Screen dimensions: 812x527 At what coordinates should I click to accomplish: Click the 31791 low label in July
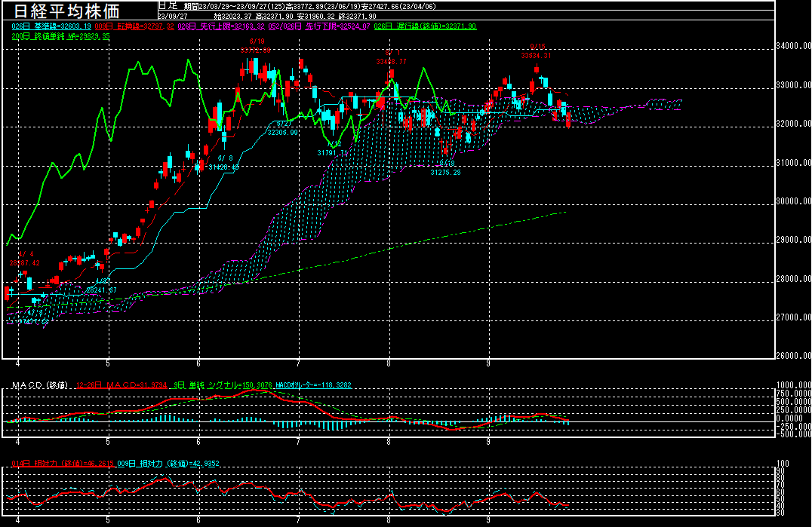(x=333, y=153)
